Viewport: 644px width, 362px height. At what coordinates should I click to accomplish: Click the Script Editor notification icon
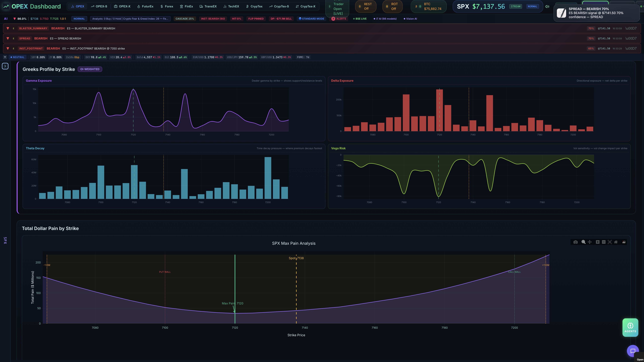point(561,13)
